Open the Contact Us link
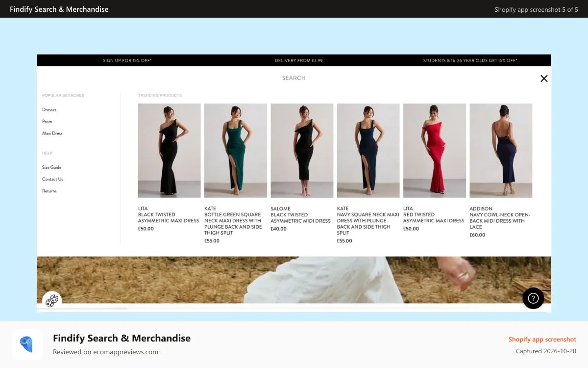 [52, 179]
